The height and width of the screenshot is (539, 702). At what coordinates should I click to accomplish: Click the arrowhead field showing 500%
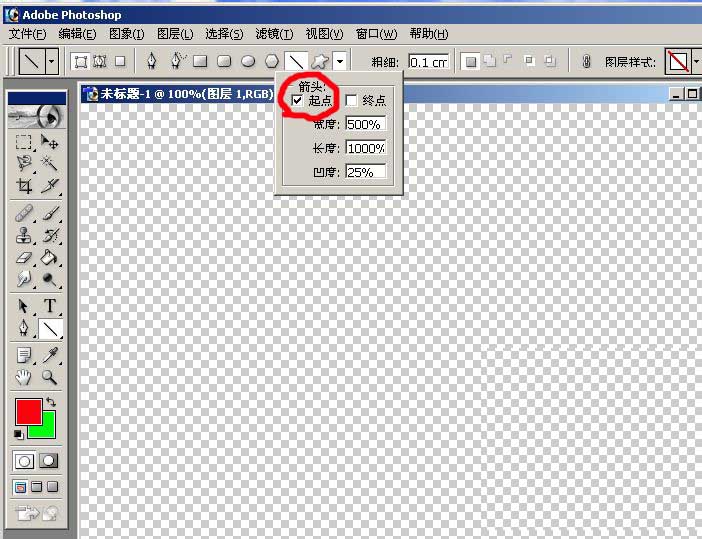[x=366, y=124]
